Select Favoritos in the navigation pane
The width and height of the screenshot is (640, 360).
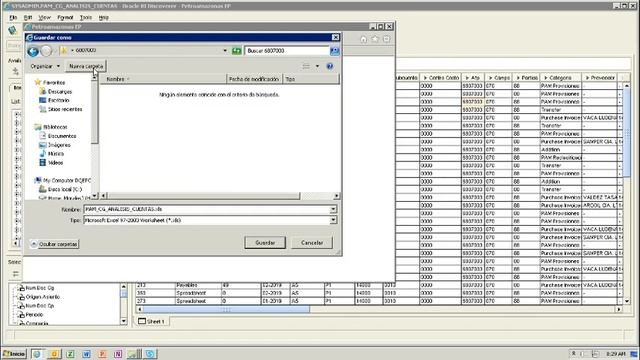pos(54,82)
